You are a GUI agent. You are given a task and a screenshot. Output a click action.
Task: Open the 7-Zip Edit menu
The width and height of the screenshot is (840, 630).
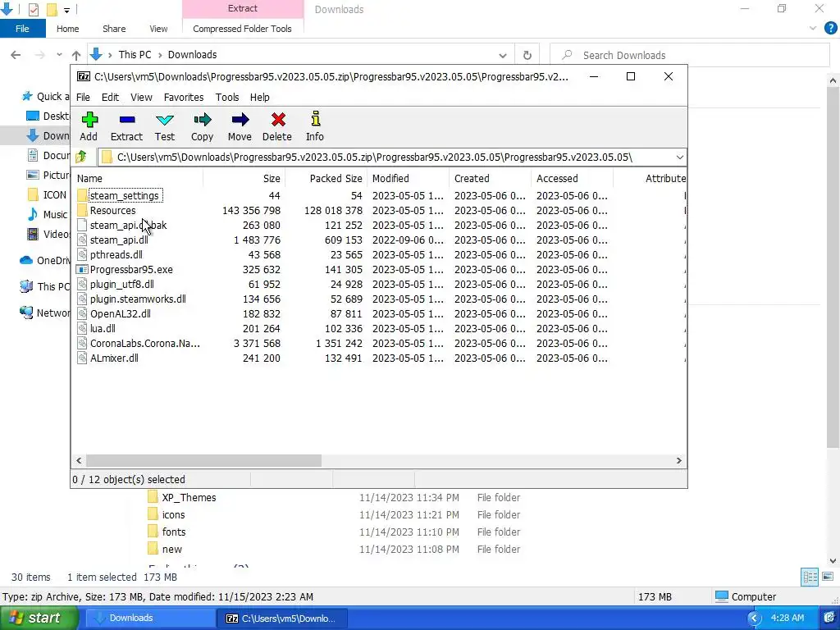coord(110,97)
